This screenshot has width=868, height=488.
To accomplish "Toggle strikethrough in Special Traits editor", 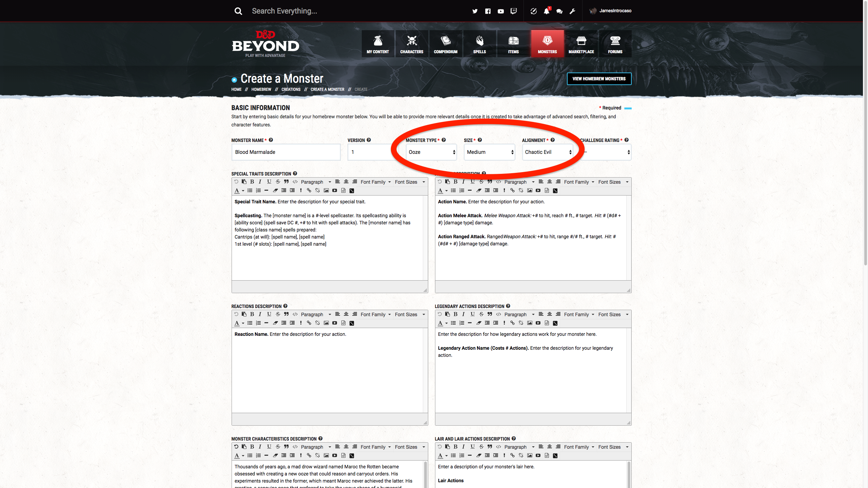I will 278,182.
